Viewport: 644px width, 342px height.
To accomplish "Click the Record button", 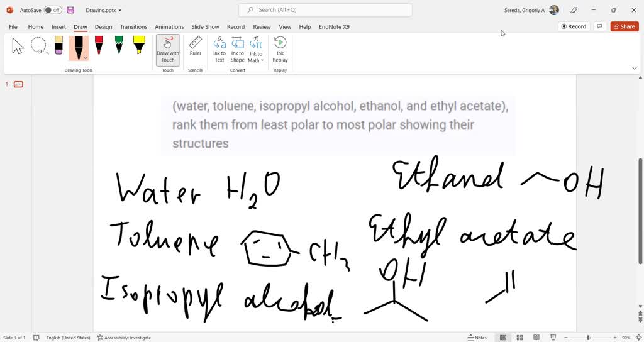I will [574, 26].
